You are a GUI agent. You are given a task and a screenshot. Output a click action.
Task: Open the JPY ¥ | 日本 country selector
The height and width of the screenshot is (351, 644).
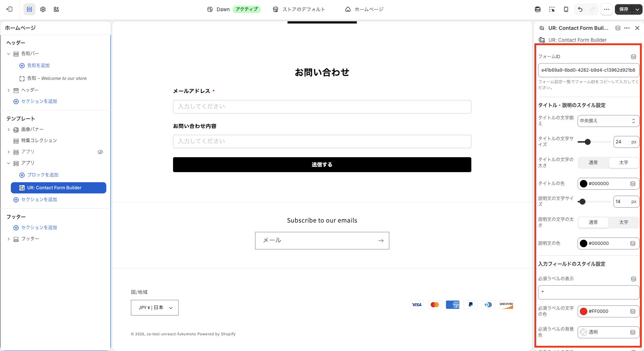click(155, 308)
